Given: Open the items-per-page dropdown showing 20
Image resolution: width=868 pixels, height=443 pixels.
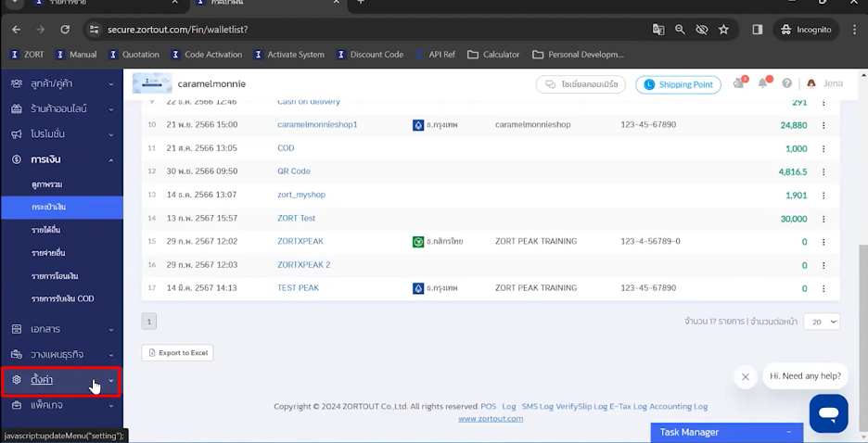Looking at the screenshot, I should 820,322.
